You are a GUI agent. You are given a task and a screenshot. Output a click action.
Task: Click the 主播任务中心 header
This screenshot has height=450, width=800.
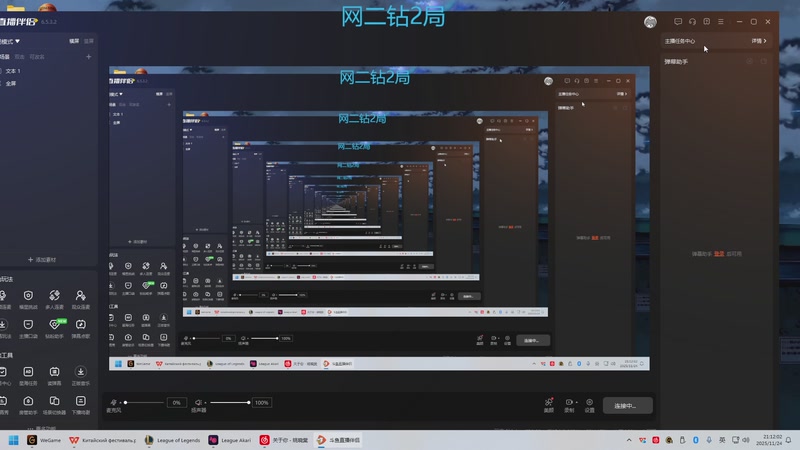point(680,41)
